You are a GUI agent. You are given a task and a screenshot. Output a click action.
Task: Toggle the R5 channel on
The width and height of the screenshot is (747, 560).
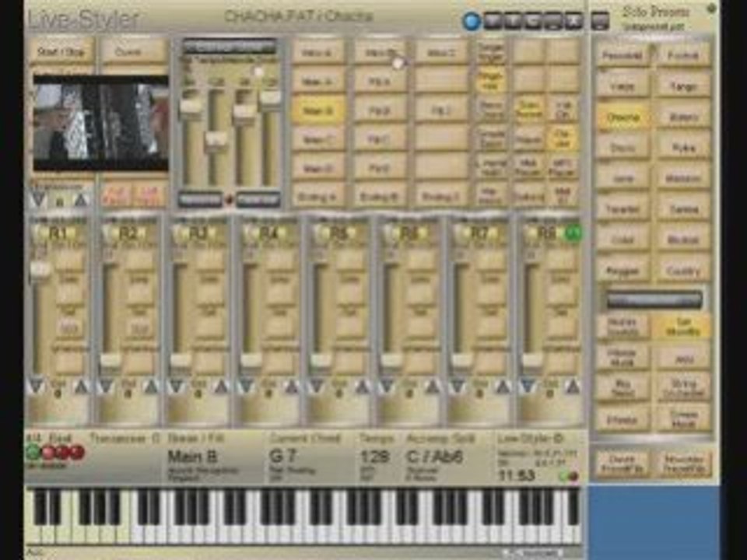[x=338, y=233]
